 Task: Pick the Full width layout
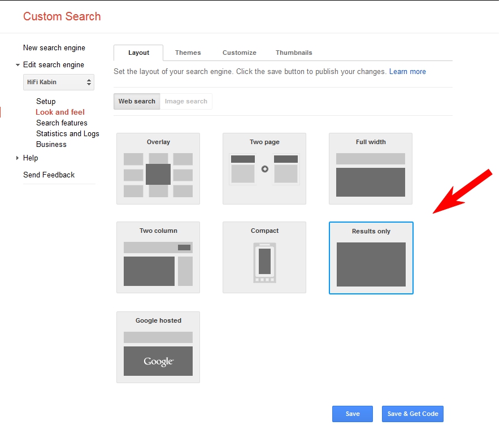[x=370, y=168]
